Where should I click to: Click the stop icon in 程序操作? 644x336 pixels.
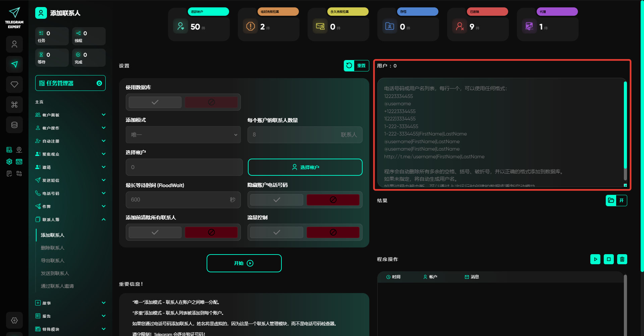608,259
